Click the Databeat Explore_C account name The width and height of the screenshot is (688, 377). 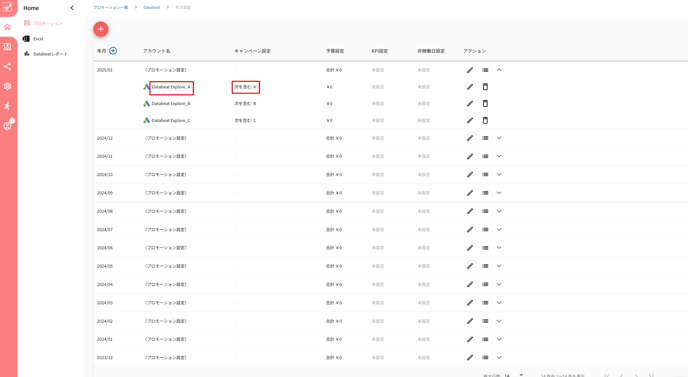click(x=171, y=121)
